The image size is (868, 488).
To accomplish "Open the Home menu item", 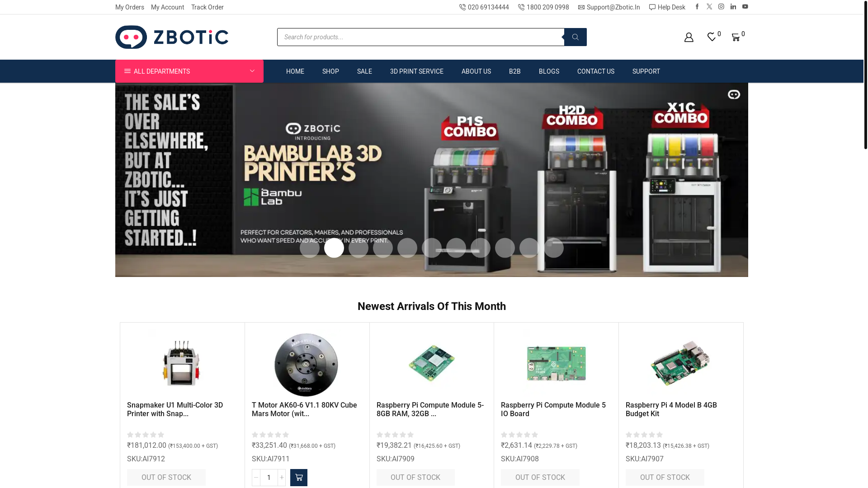I will pyautogui.click(x=295, y=71).
